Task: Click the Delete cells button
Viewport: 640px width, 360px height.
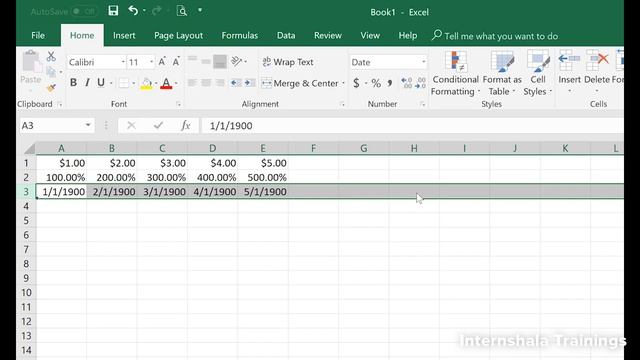Action: [597, 72]
